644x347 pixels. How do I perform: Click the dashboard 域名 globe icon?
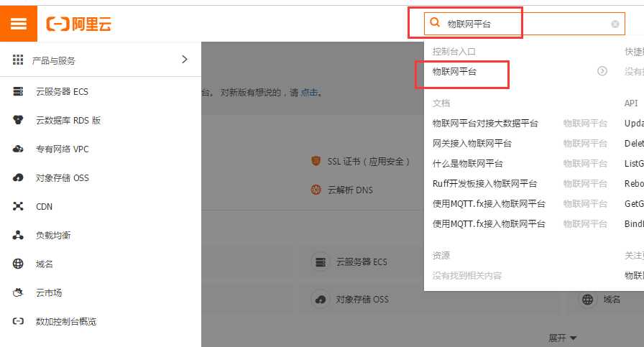coord(587,300)
